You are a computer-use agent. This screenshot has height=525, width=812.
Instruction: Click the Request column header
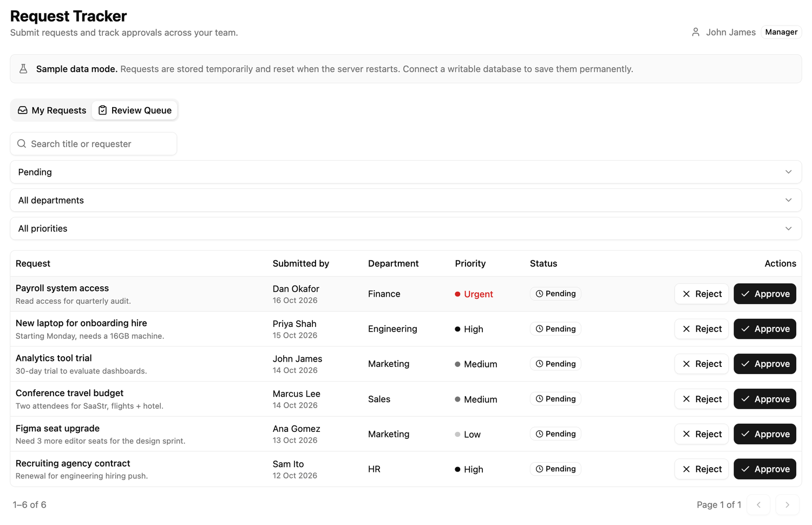(33, 264)
